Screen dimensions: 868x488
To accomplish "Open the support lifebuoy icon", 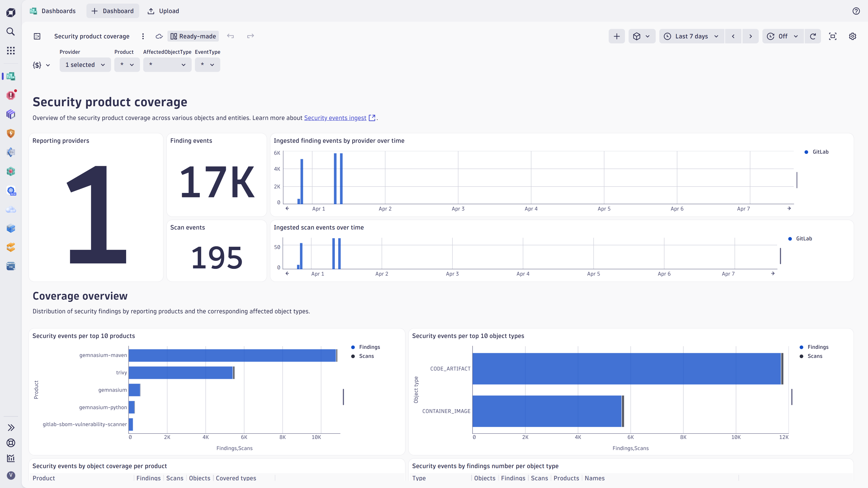I will (11, 443).
